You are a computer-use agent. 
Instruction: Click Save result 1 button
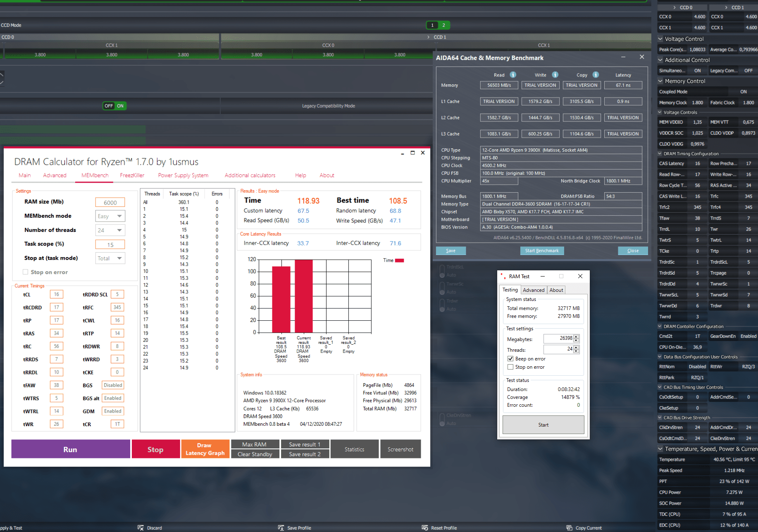point(305,444)
